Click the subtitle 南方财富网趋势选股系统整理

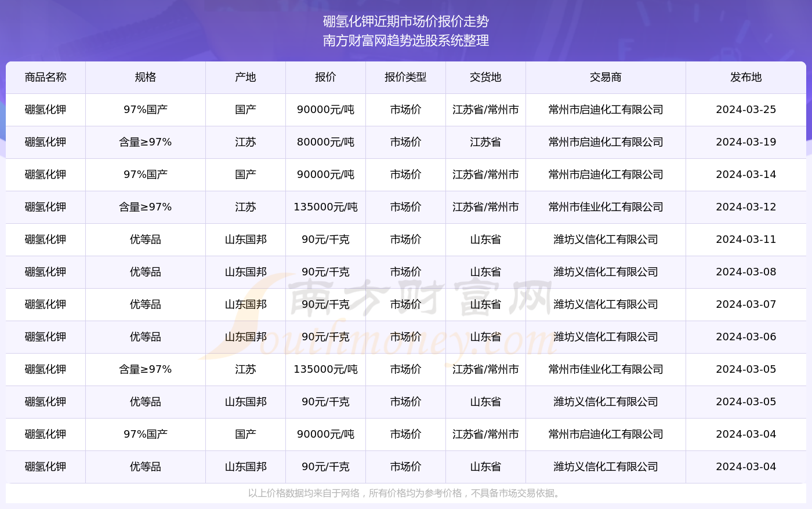406,41
